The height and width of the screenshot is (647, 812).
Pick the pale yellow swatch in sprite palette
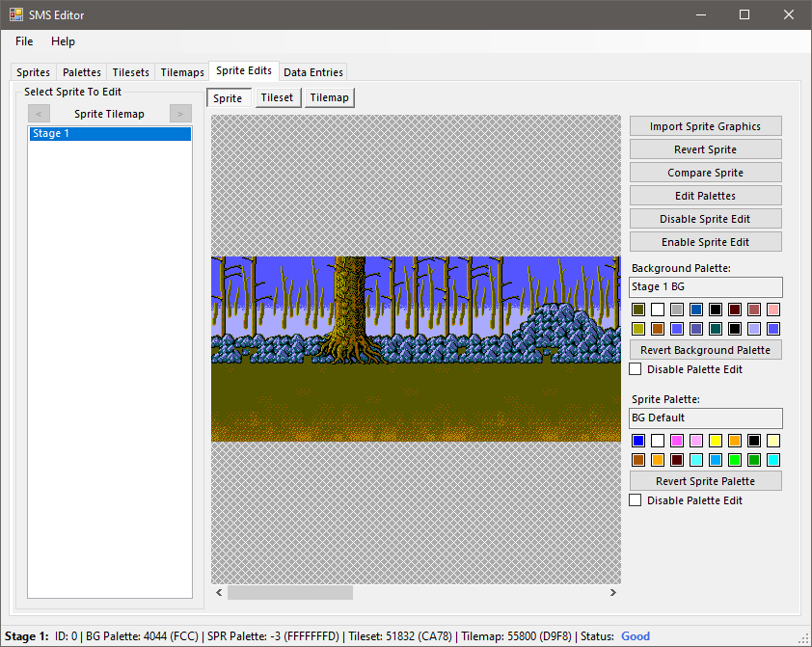pyautogui.click(x=773, y=441)
